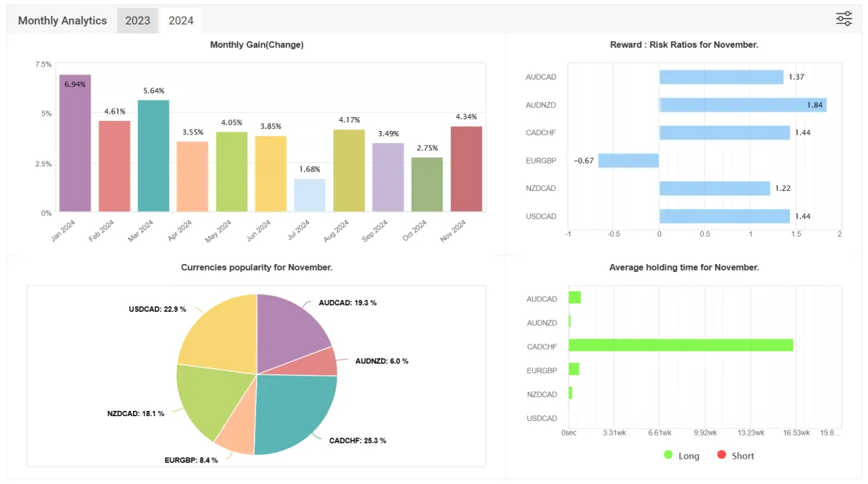Click the Jul 2024 bar showing 1.68%
The image size is (868, 484).
(x=310, y=195)
